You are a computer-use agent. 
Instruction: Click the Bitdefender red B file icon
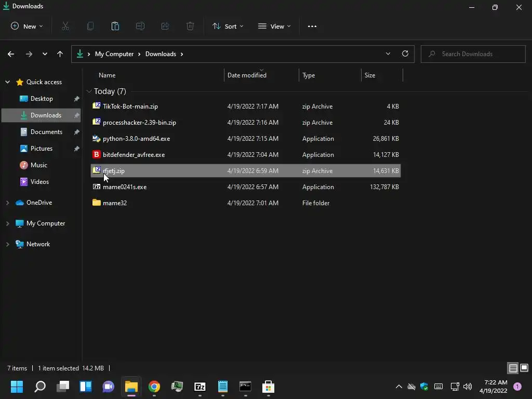coord(96,154)
